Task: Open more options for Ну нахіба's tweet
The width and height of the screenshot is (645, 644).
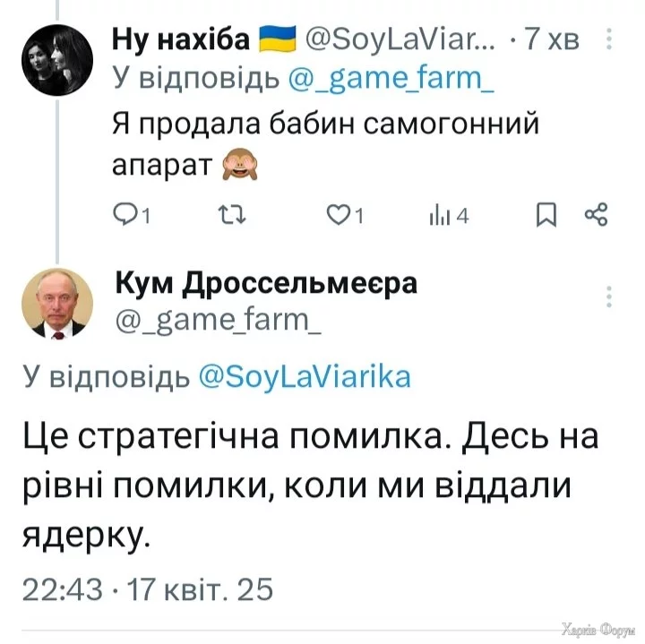Action: pyautogui.click(x=609, y=40)
